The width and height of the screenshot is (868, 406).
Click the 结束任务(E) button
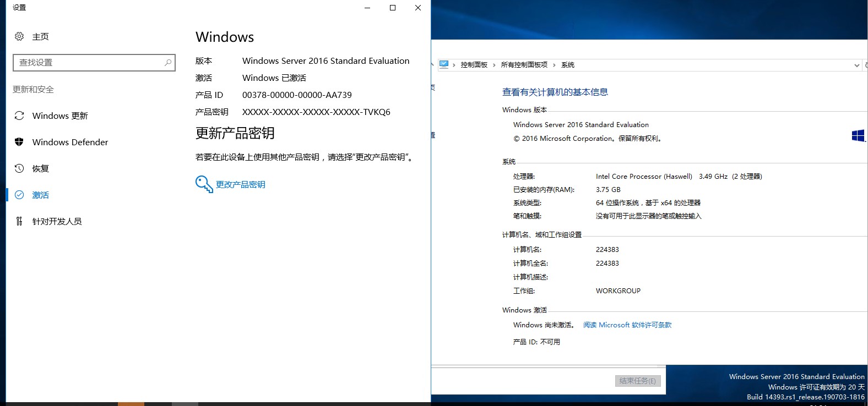click(x=638, y=381)
